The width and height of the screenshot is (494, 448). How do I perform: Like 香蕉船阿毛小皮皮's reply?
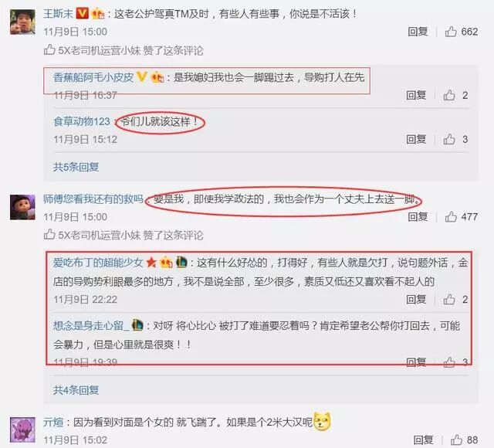pyautogui.click(x=449, y=95)
